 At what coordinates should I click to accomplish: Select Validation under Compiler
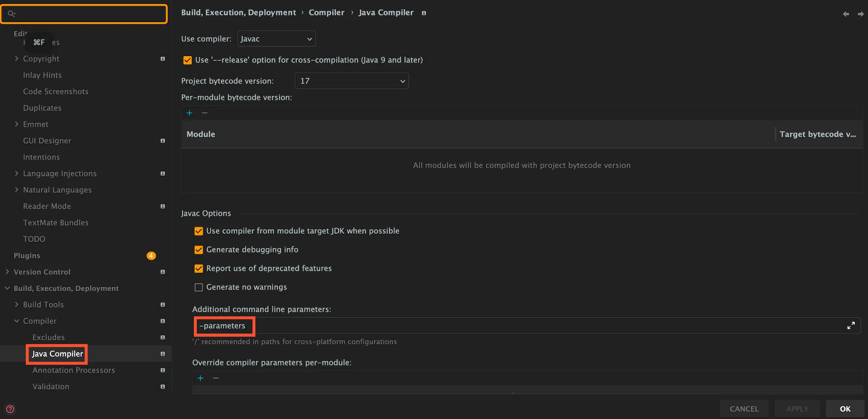[51, 386]
